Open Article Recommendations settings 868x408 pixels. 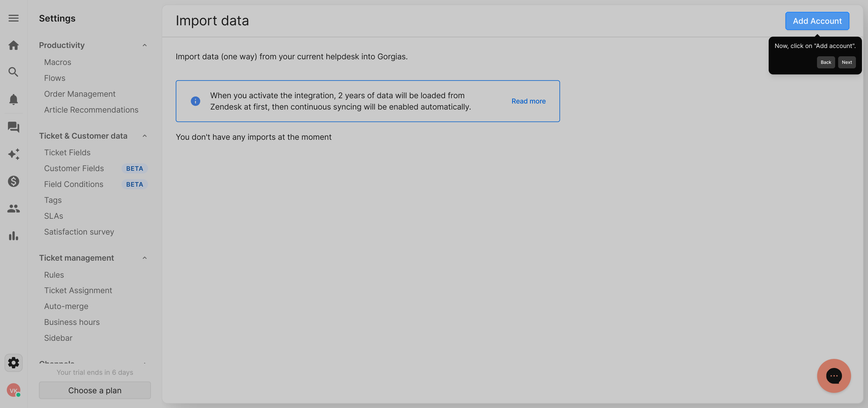click(91, 110)
